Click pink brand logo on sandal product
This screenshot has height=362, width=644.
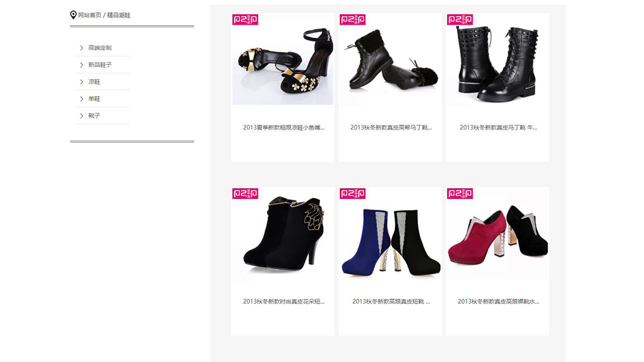[245, 19]
